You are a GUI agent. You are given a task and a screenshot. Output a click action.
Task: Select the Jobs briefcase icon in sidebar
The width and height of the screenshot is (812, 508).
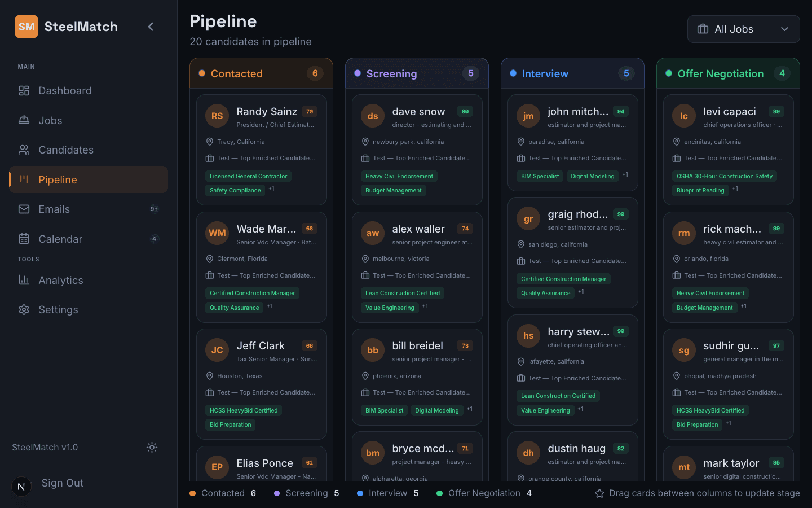(23, 120)
